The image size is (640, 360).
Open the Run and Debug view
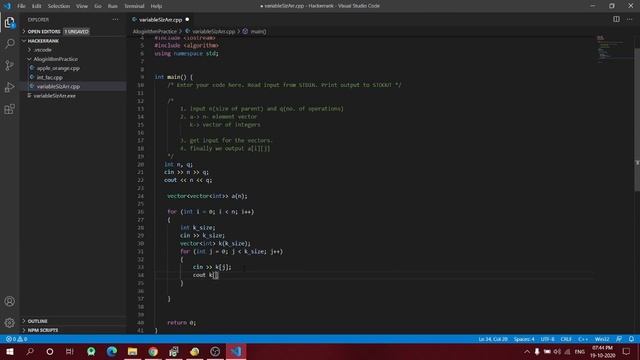pos(9,87)
